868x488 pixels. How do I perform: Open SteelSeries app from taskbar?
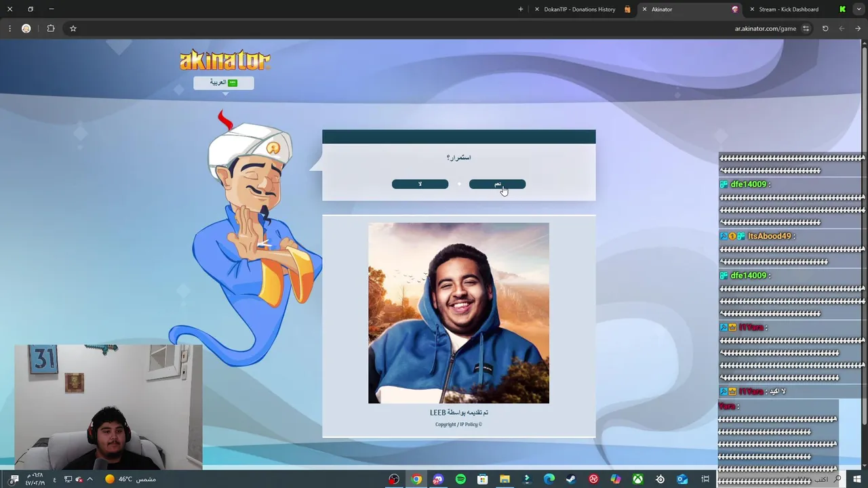tap(660, 479)
